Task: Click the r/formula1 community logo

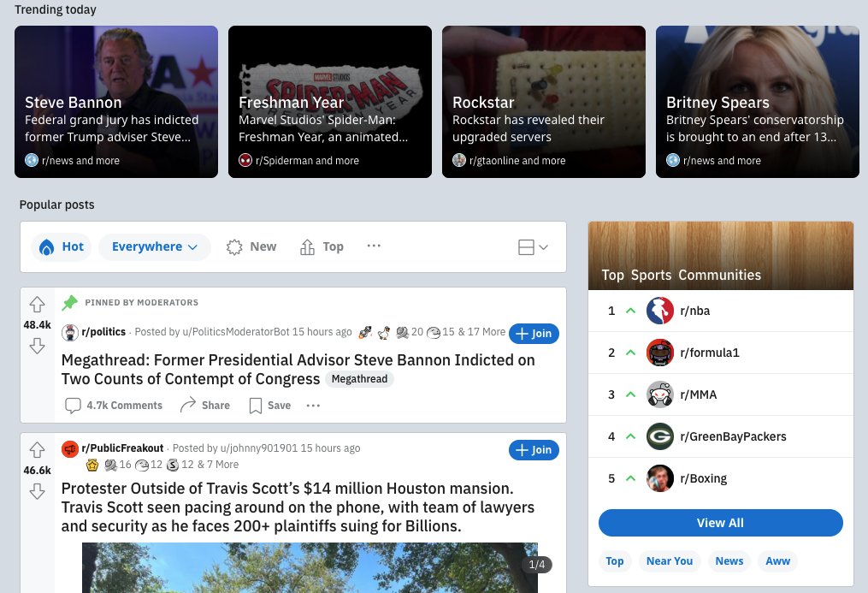Action: click(660, 353)
